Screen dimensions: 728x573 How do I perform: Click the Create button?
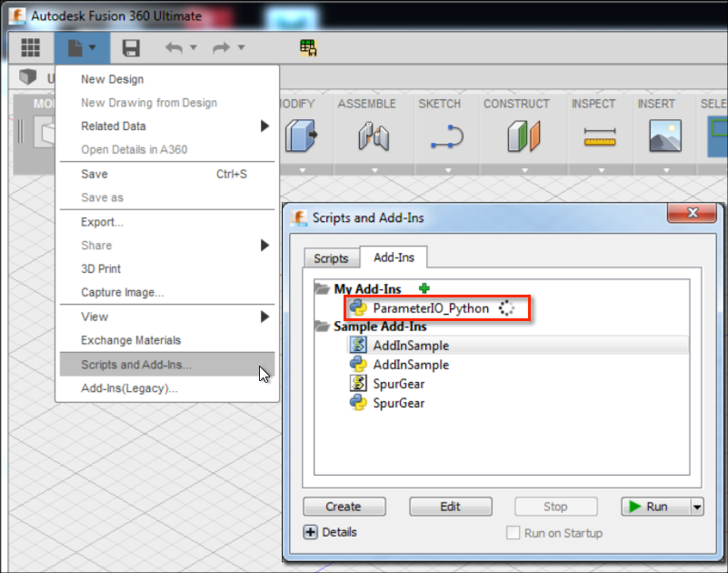[x=344, y=507]
